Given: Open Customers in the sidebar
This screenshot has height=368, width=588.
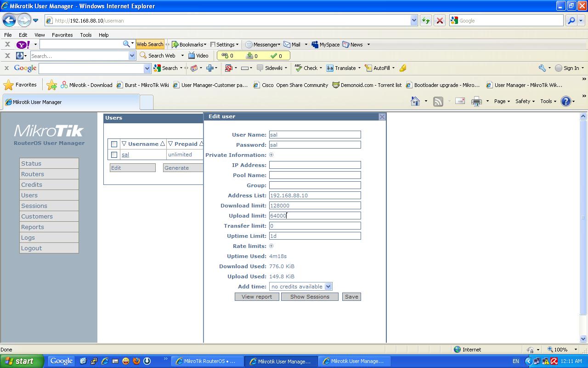Looking at the screenshot, I should click(49, 216).
